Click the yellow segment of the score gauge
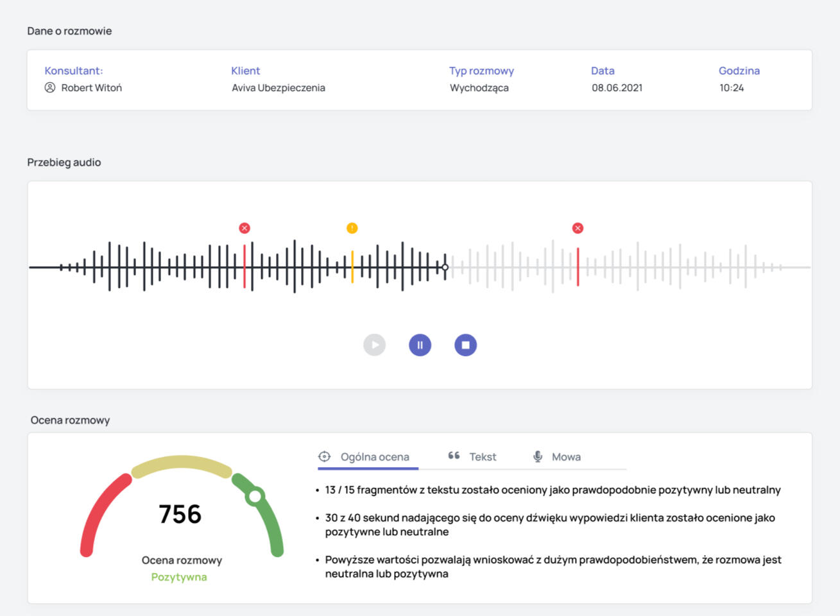This screenshot has height=616, width=840. click(182, 465)
